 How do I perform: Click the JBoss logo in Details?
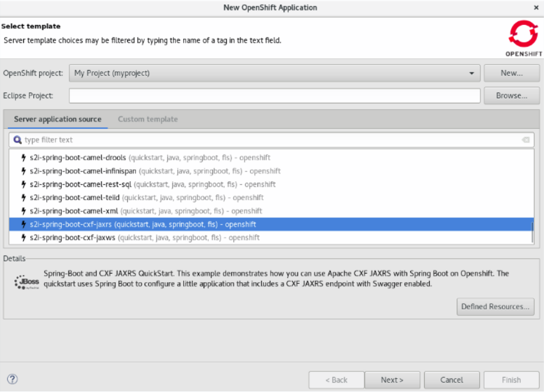point(27,282)
